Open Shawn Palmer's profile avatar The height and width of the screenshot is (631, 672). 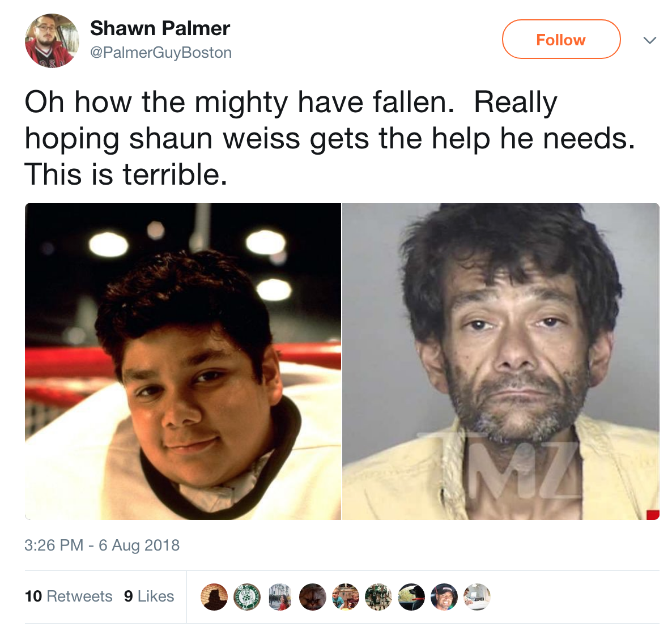[x=52, y=41]
